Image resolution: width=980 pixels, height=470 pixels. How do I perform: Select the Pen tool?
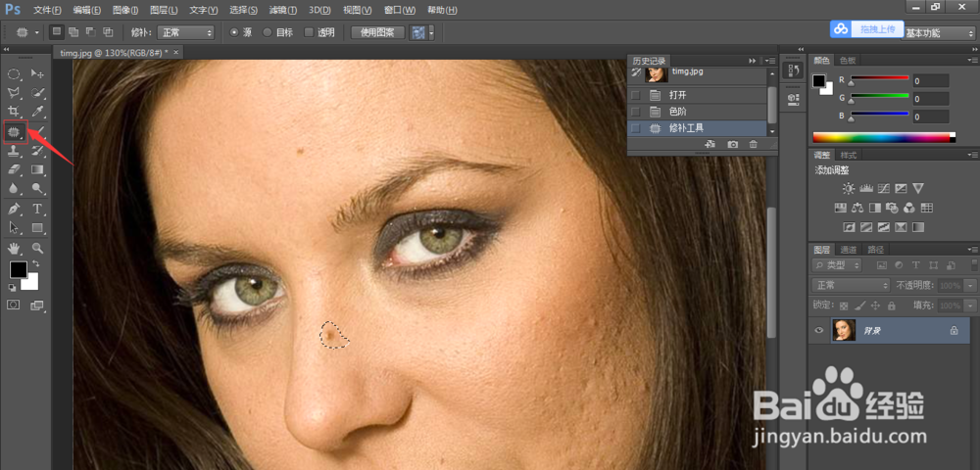14,209
